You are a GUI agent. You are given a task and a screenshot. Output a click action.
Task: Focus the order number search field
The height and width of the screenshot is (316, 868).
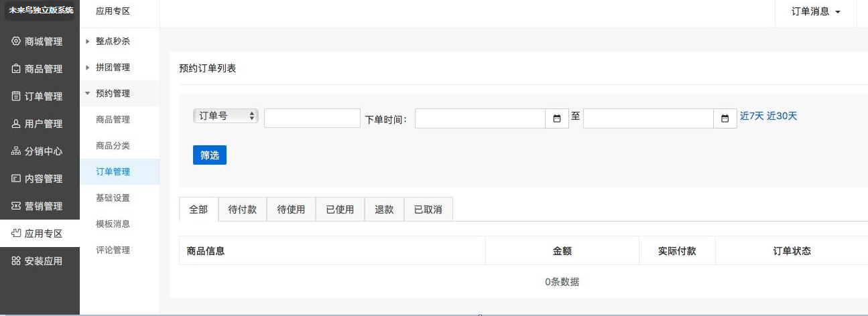[312, 118]
